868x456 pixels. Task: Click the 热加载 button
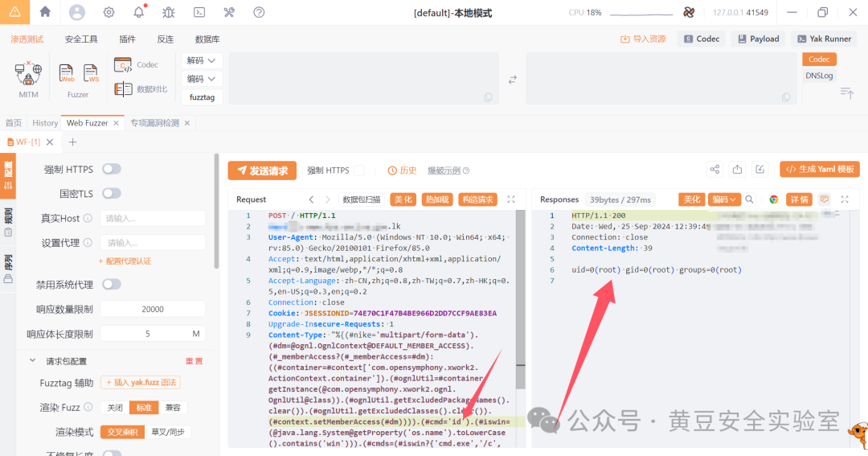coord(437,199)
